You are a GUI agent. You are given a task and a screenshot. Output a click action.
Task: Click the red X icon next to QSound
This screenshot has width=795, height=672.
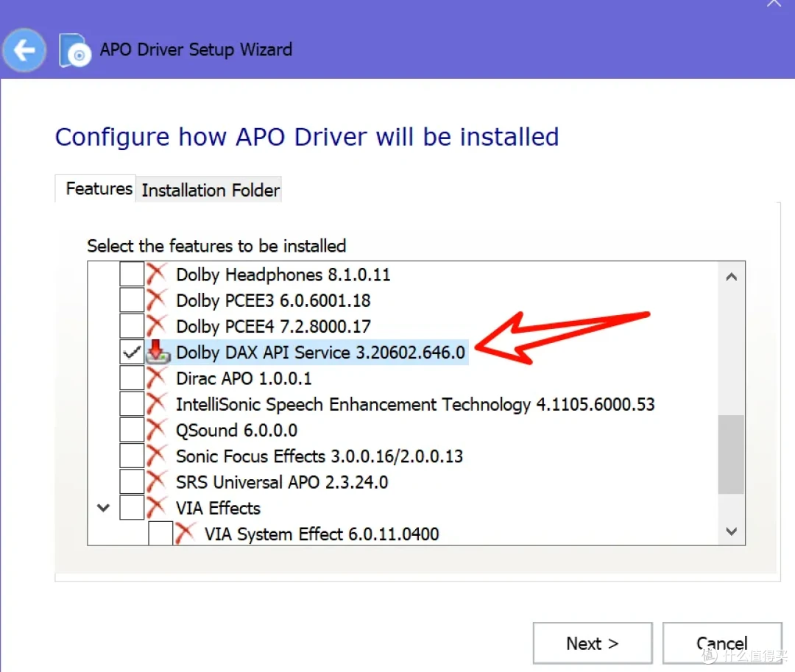tap(158, 430)
